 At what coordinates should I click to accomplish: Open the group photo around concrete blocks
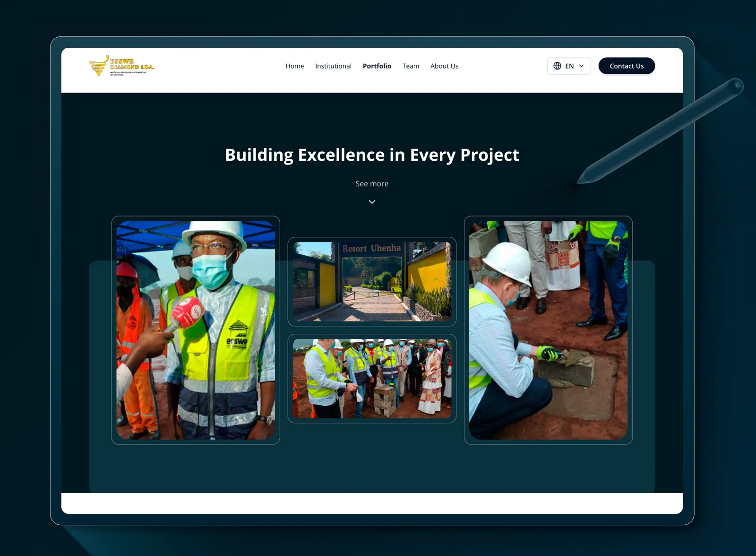(372, 378)
